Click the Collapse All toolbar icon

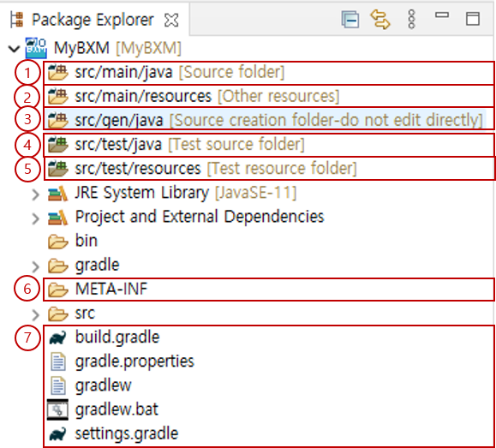pyautogui.click(x=350, y=20)
